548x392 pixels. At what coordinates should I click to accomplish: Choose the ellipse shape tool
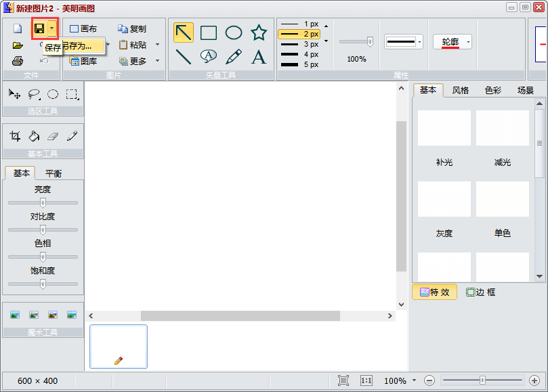click(x=234, y=32)
